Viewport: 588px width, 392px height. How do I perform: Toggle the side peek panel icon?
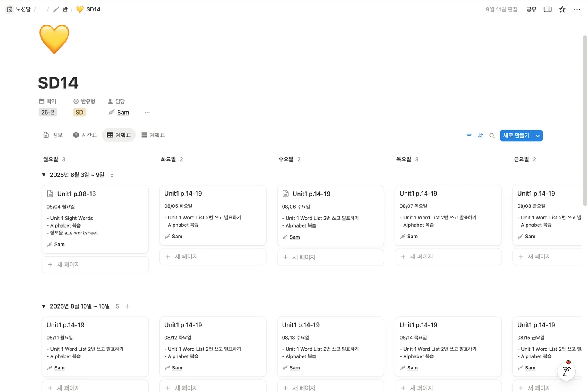[x=547, y=9]
